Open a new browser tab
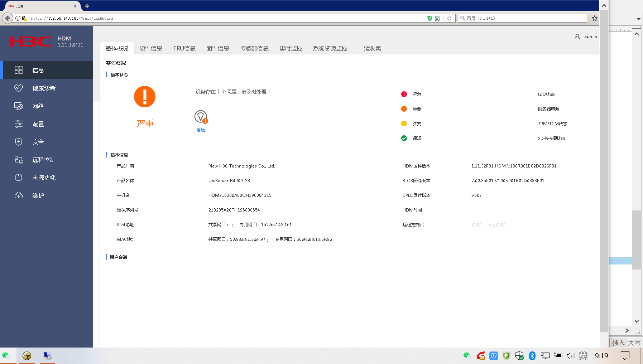 (87, 6)
